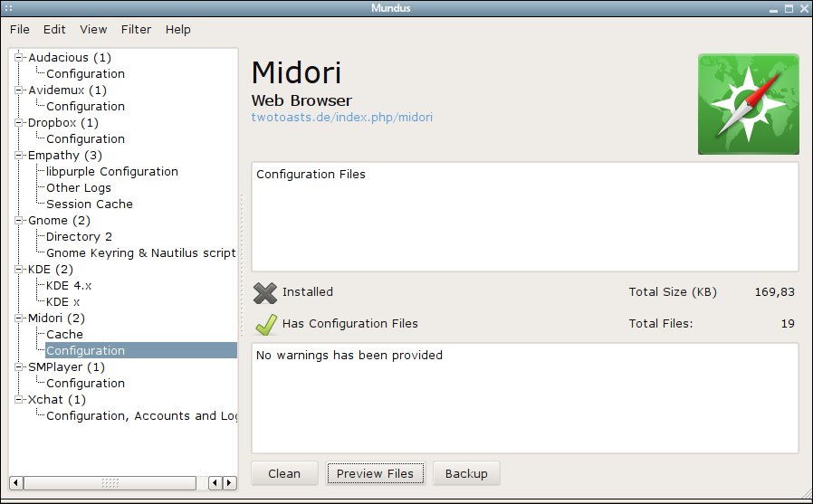Collapse the Dropbox tree node
The height and width of the screenshot is (504, 813).
point(19,123)
